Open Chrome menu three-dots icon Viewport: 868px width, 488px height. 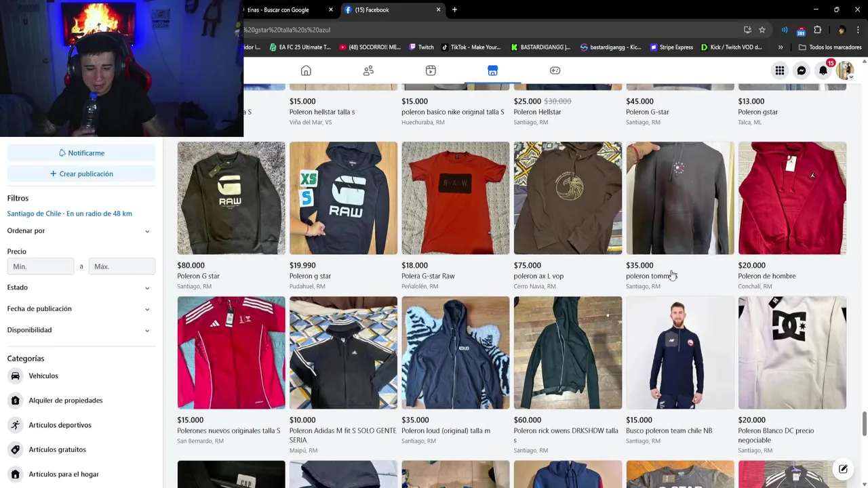(859, 30)
